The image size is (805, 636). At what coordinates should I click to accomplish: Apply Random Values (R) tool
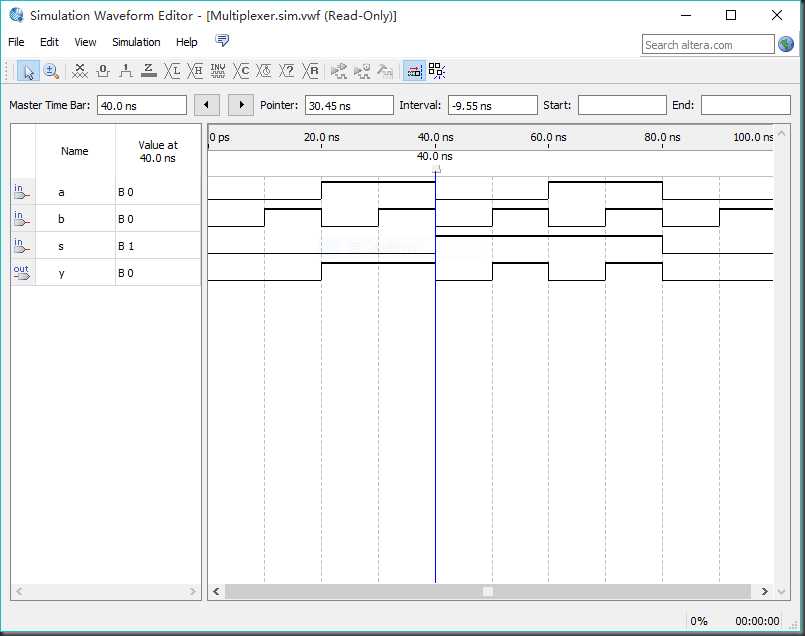311,71
